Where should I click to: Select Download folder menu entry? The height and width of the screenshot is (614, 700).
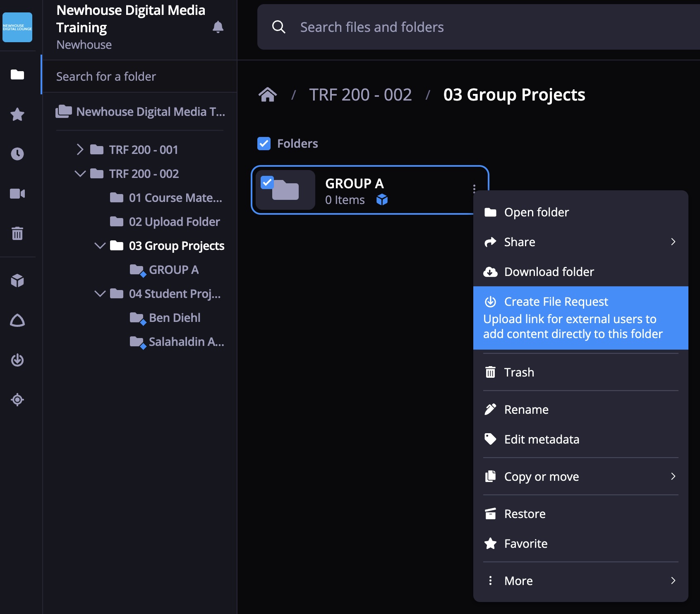(581, 272)
